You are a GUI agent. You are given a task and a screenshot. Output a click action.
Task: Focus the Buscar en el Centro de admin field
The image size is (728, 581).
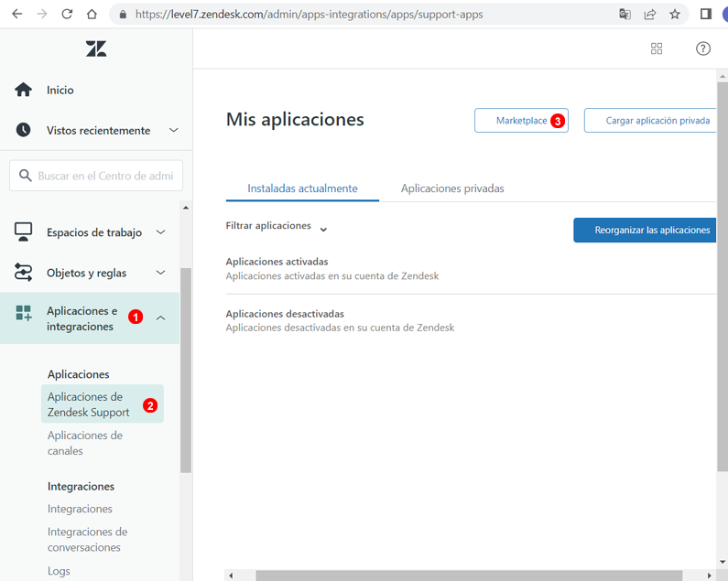click(x=96, y=176)
